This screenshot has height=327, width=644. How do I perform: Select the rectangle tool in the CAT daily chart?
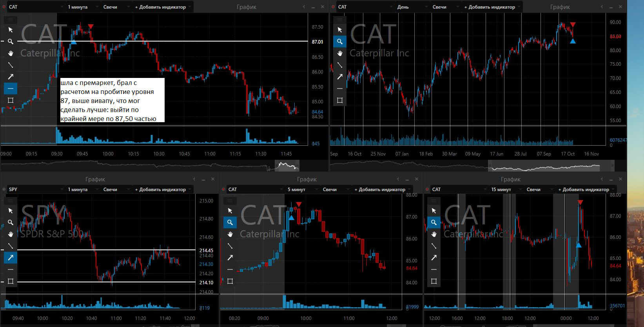tap(340, 100)
